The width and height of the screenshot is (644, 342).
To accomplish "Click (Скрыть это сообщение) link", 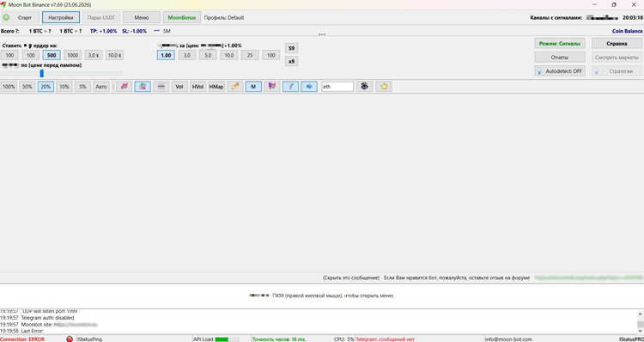I will [x=350, y=278].
